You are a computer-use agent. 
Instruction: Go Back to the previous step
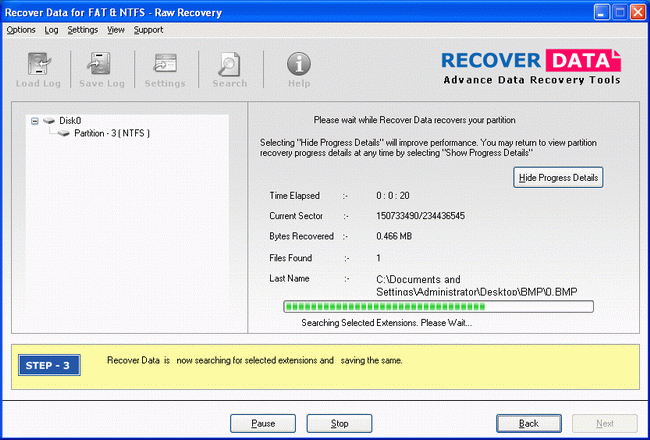(x=529, y=423)
